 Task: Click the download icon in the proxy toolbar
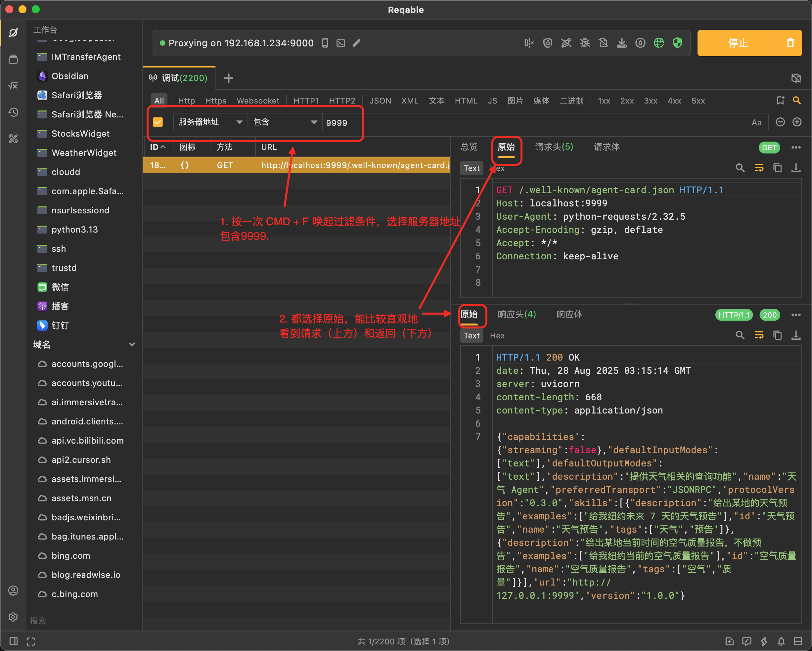[x=622, y=43]
